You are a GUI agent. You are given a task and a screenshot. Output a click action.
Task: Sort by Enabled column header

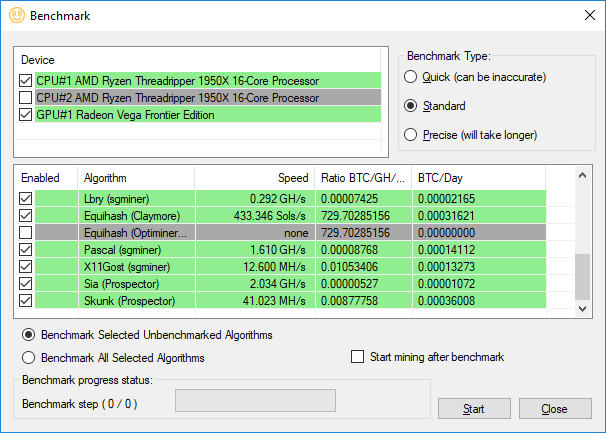click(46, 178)
